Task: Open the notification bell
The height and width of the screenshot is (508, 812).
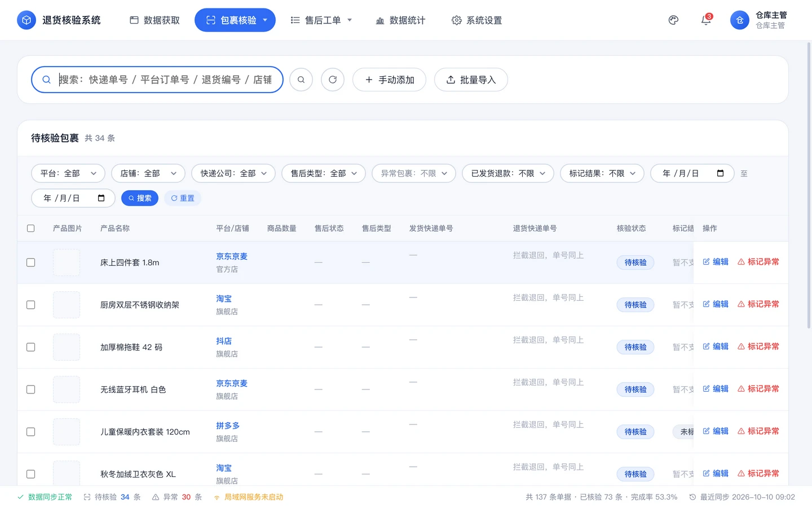Action: pyautogui.click(x=706, y=20)
